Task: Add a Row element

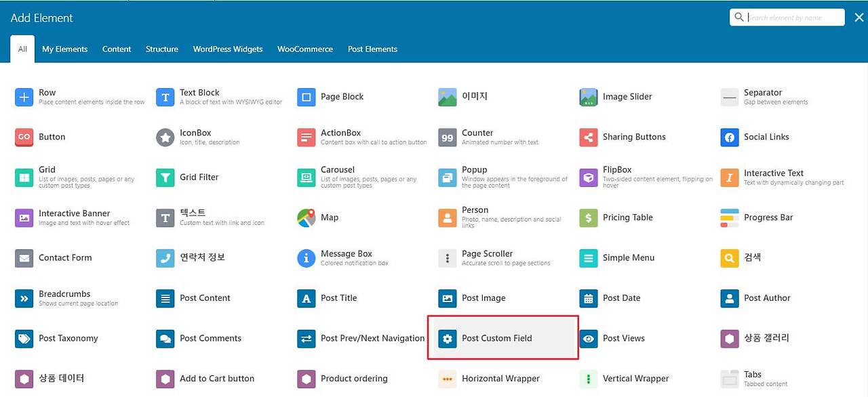Action: [x=80, y=97]
